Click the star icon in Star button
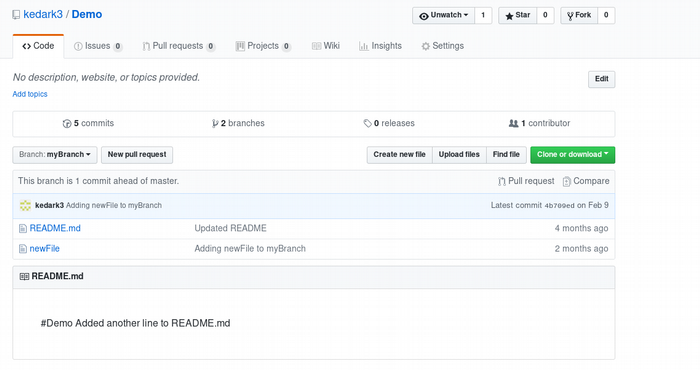 click(509, 16)
